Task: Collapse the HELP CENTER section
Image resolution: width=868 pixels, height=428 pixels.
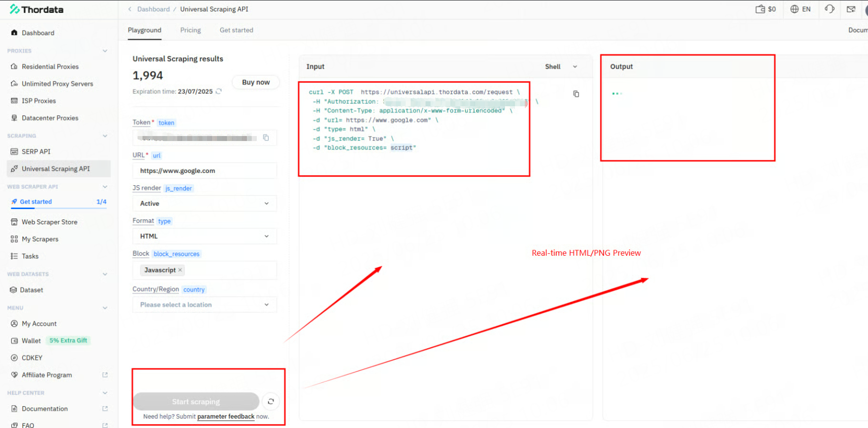Action: pos(105,393)
